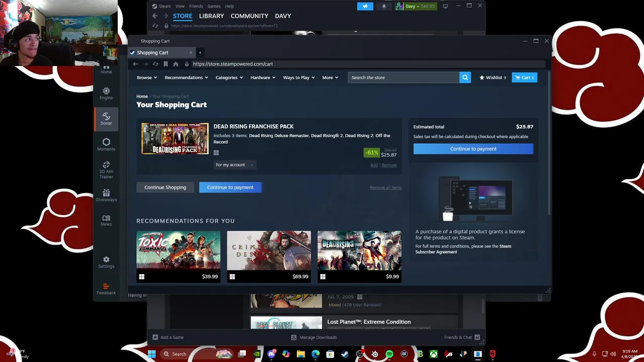Viewport: 644px width, 362px height.
Task: Open the DAVY profile tab
Action: click(283, 16)
